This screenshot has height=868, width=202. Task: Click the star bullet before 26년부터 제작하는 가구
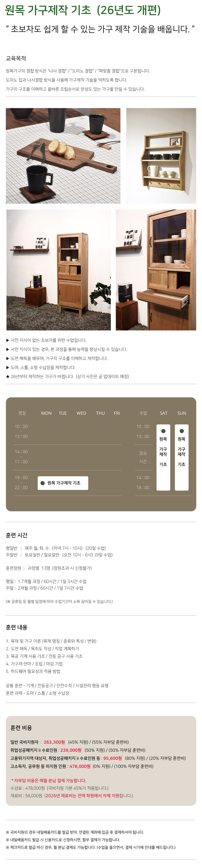coord(8,376)
